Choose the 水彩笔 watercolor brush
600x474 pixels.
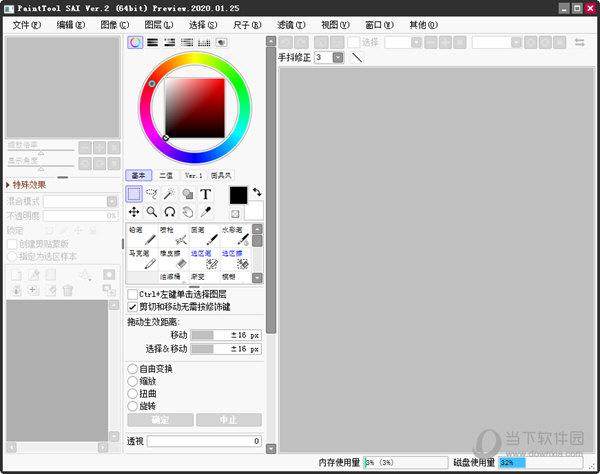(x=236, y=235)
